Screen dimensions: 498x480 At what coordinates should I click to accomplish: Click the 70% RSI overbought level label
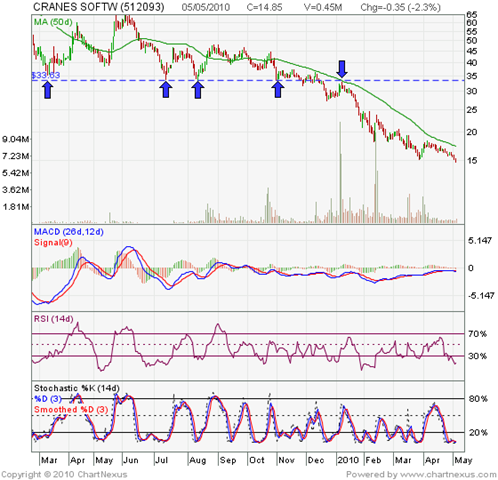point(477,334)
